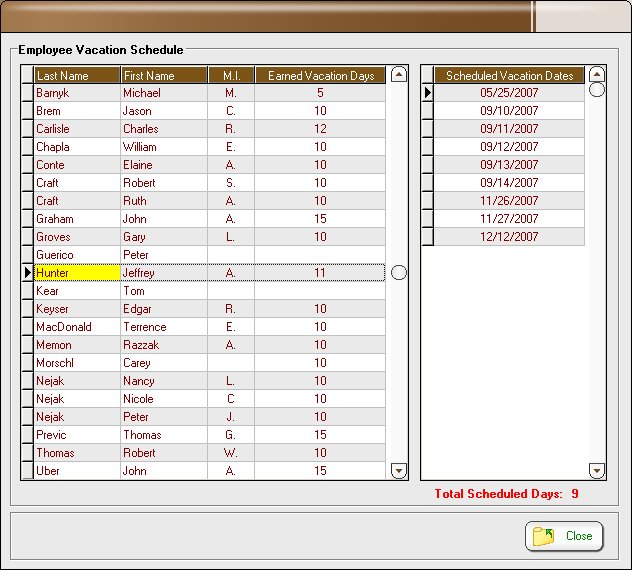Select the date 09/11/2007

point(509,129)
